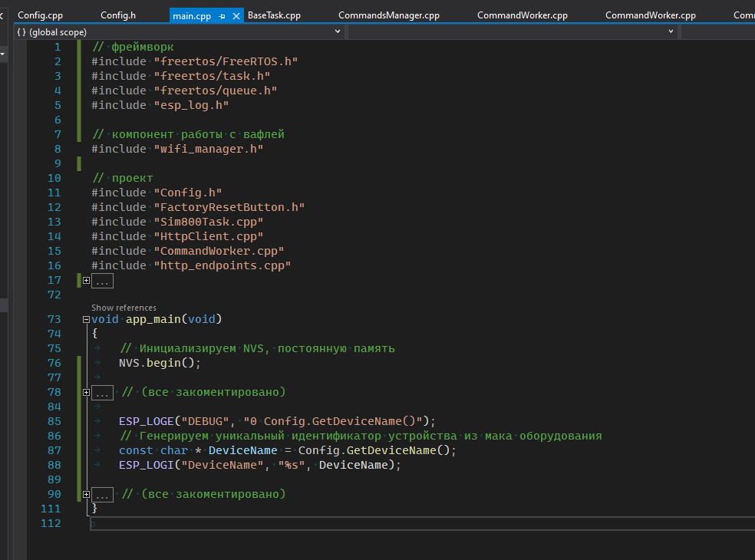The image size is (755, 560).
Task: Expand the collapsed block at line 78
Action: click(x=86, y=393)
